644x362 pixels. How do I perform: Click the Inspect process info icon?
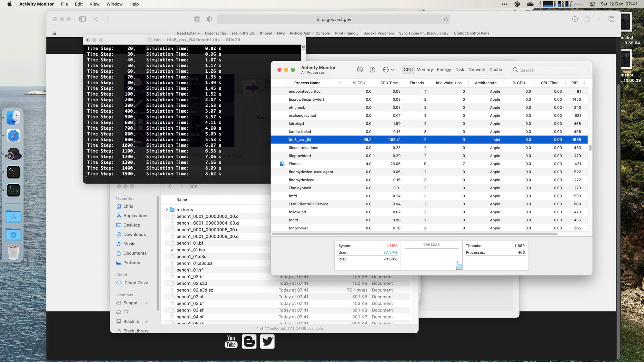372,70
